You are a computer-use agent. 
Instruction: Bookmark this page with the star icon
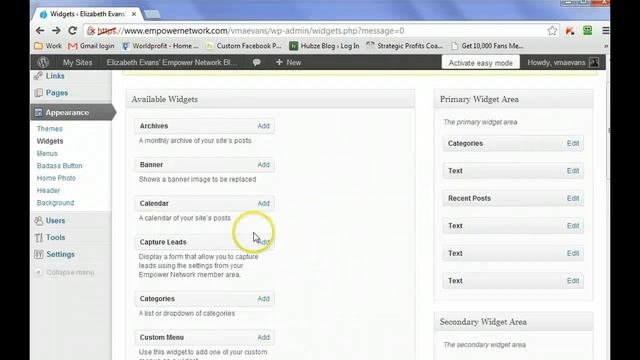552,31
